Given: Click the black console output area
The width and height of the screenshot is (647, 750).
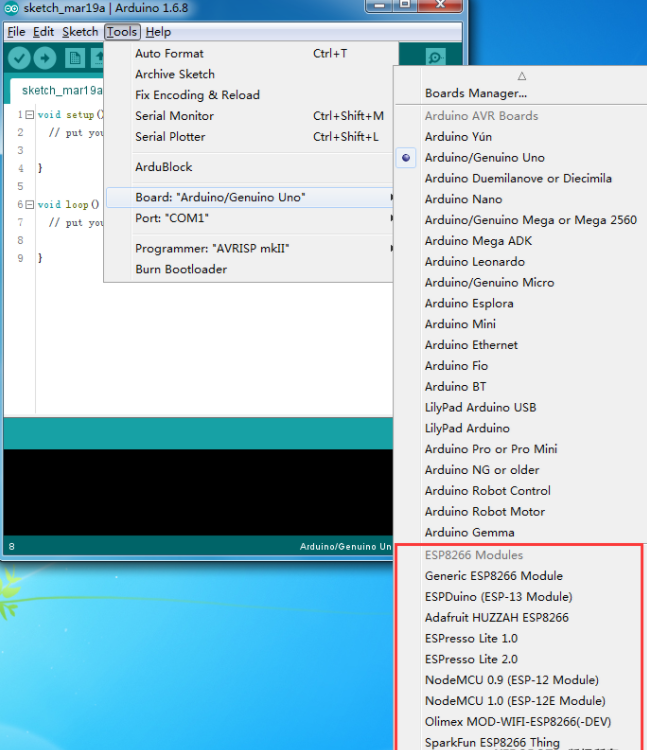Looking at the screenshot, I should point(198,492).
